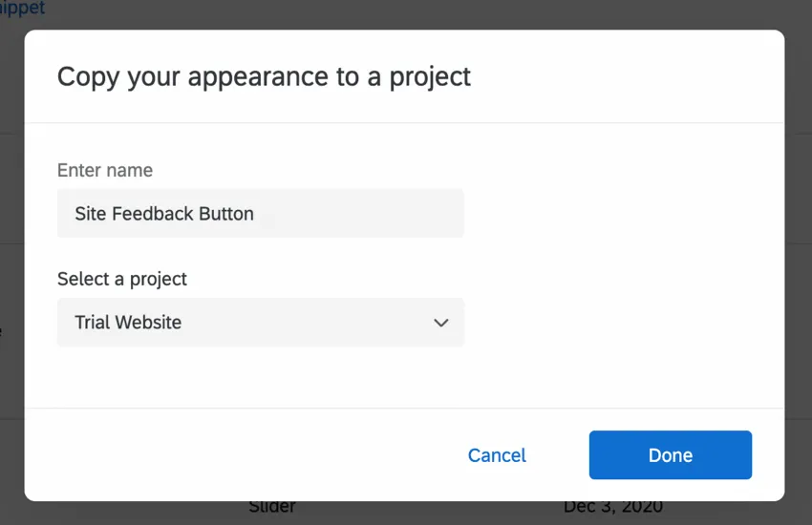Click the Enter name label
This screenshot has height=525, width=812.
[x=105, y=170]
